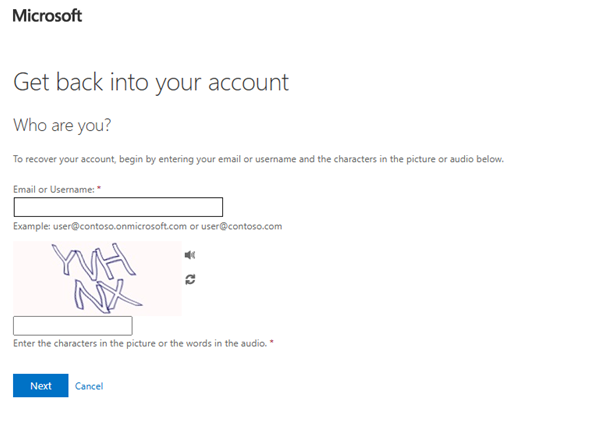Click the 'Email or Username:' label
This screenshot has width=599, height=448.
click(54, 189)
